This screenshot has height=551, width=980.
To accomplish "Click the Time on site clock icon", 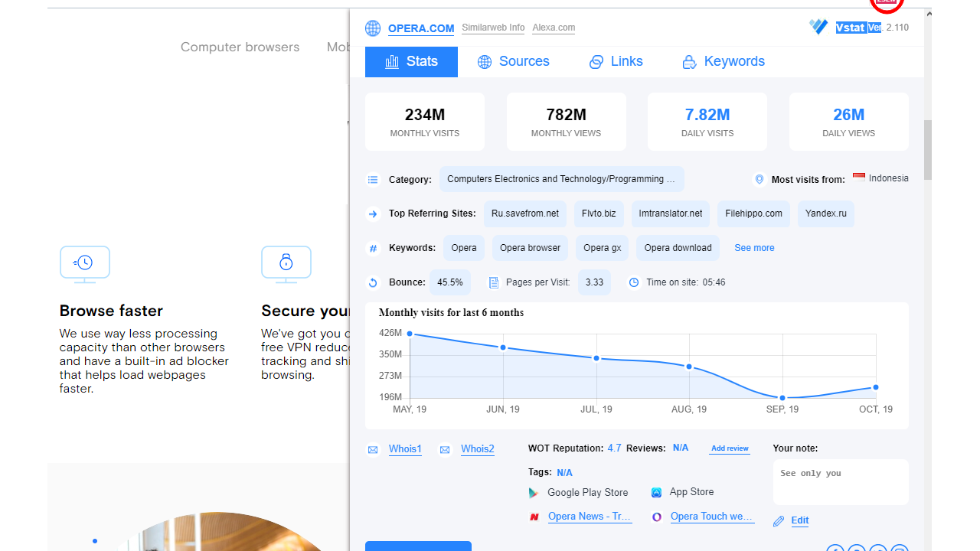I will (634, 282).
